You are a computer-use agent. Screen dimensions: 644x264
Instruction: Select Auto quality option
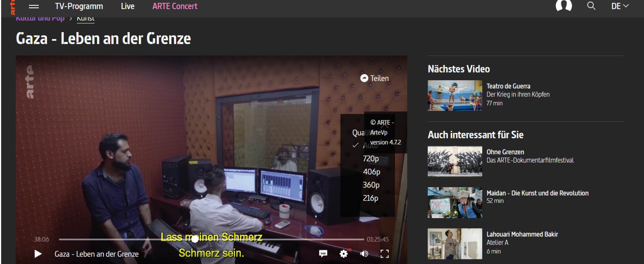coord(370,146)
